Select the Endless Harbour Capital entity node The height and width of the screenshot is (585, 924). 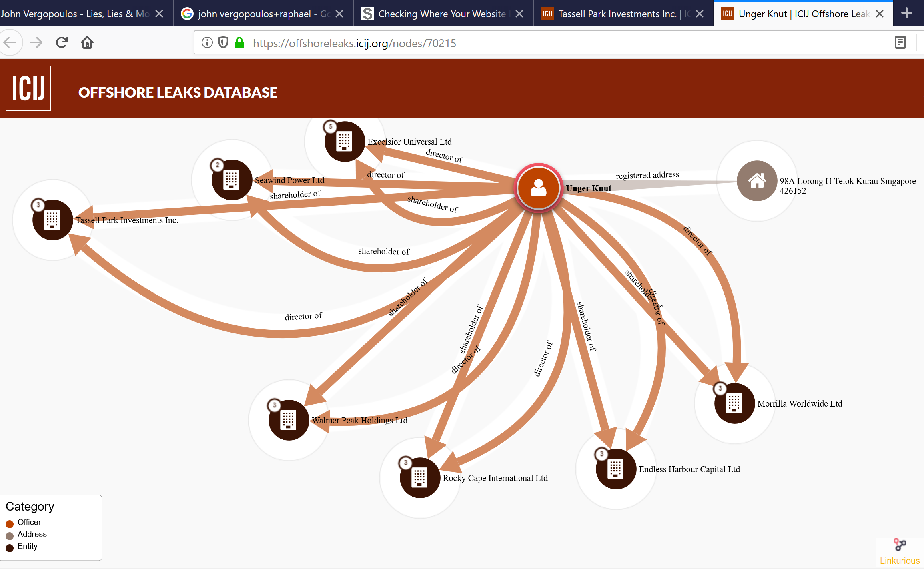pyautogui.click(x=615, y=469)
